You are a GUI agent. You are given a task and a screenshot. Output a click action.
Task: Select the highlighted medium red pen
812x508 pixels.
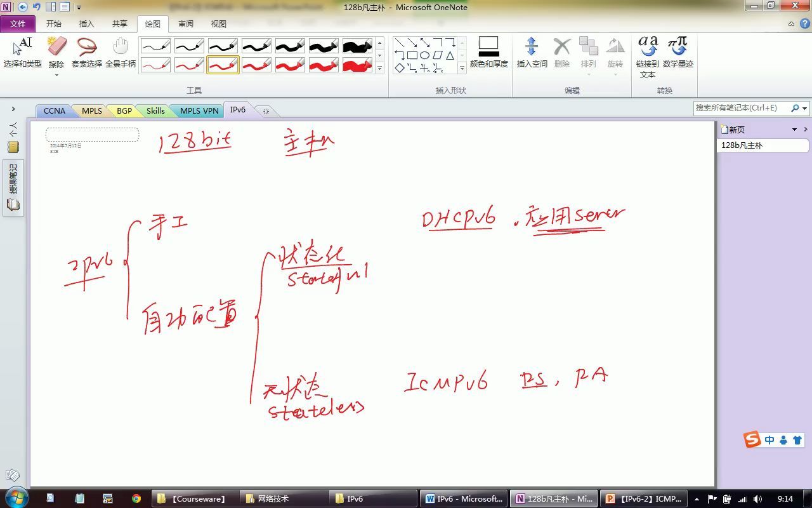[223, 65]
